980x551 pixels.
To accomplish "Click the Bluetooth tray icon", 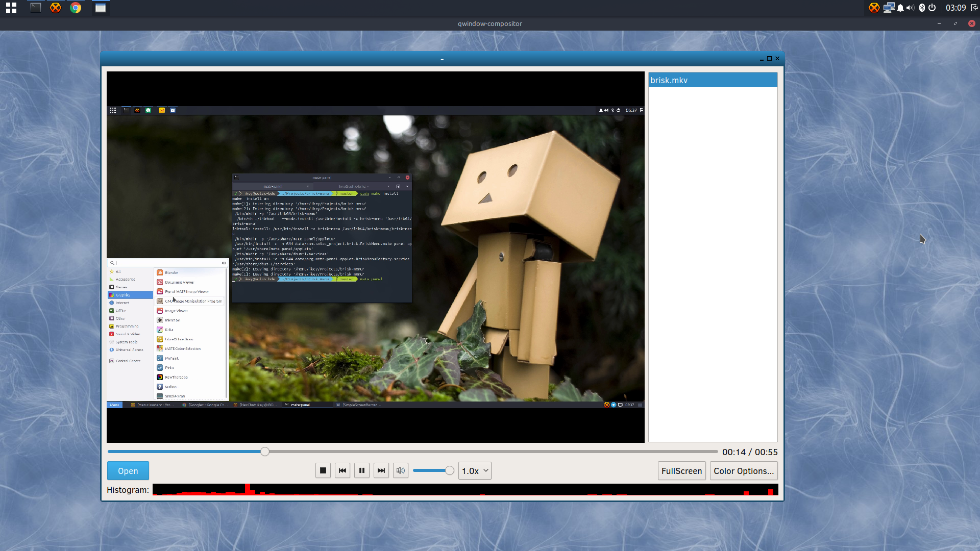I will pyautogui.click(x=922, y=8).
